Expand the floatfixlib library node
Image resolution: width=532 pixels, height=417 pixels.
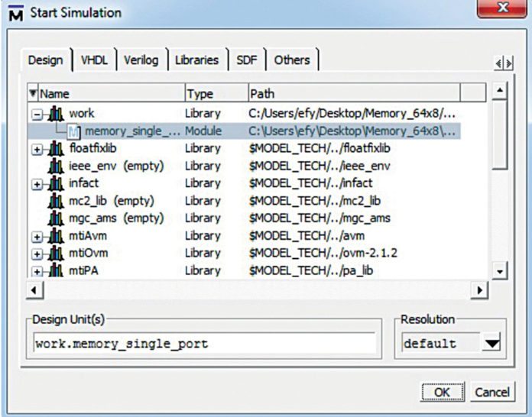[37, 149]
